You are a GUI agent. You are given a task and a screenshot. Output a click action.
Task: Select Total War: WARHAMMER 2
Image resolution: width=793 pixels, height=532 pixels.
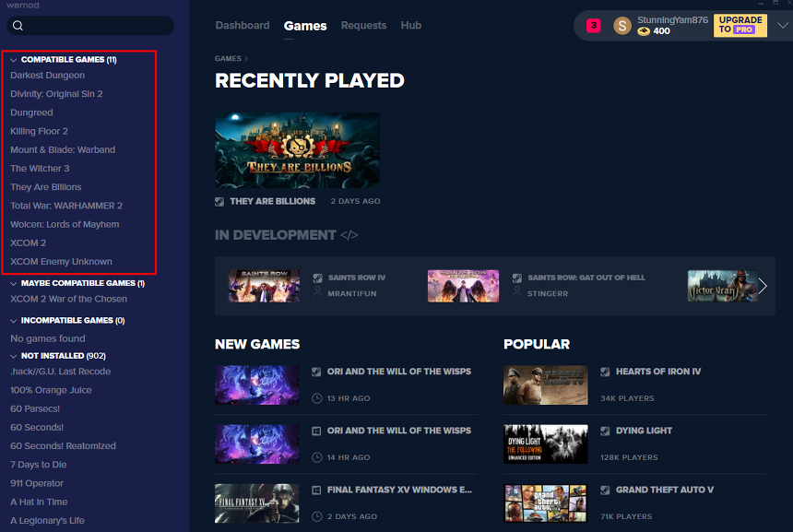(x=66, y=206)
